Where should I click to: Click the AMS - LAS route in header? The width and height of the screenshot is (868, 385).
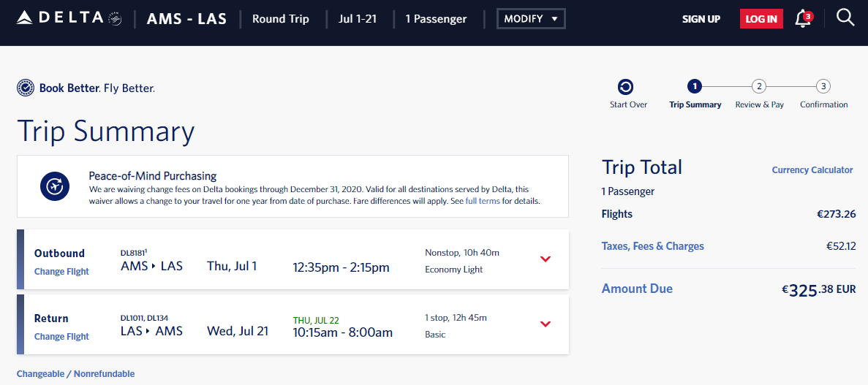[x=186, y=19]
